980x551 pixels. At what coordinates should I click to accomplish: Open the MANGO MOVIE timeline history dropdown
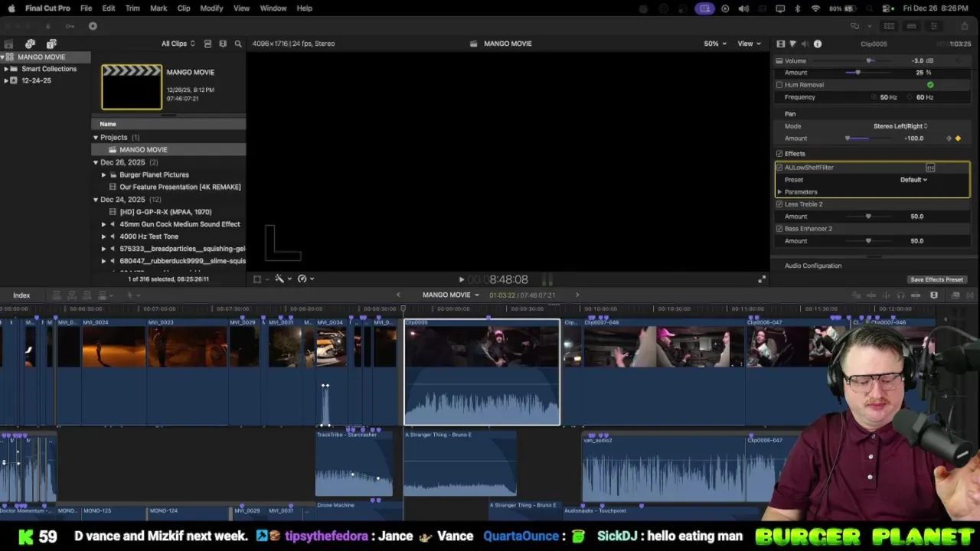pos(450,295)
